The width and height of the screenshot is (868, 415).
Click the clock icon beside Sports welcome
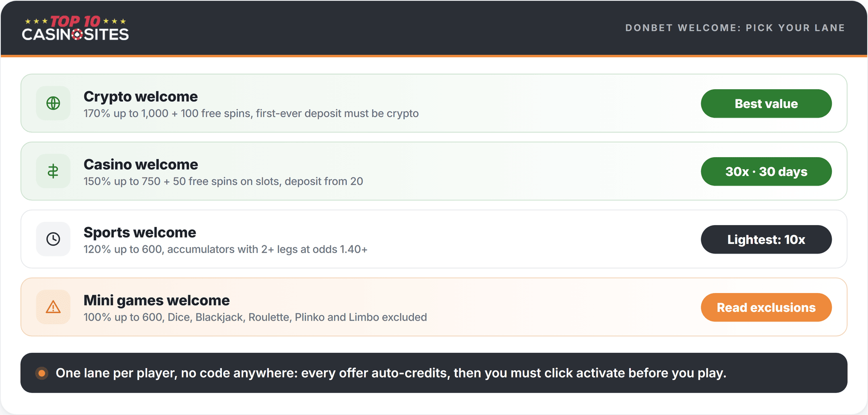pyautogui.click(x=53, y=239)
